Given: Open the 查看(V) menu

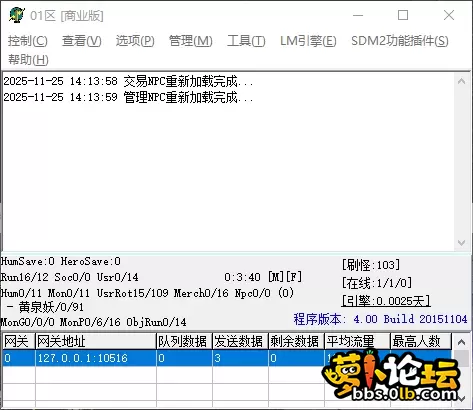Looking at the screenshot, I should tap(82, 41).
